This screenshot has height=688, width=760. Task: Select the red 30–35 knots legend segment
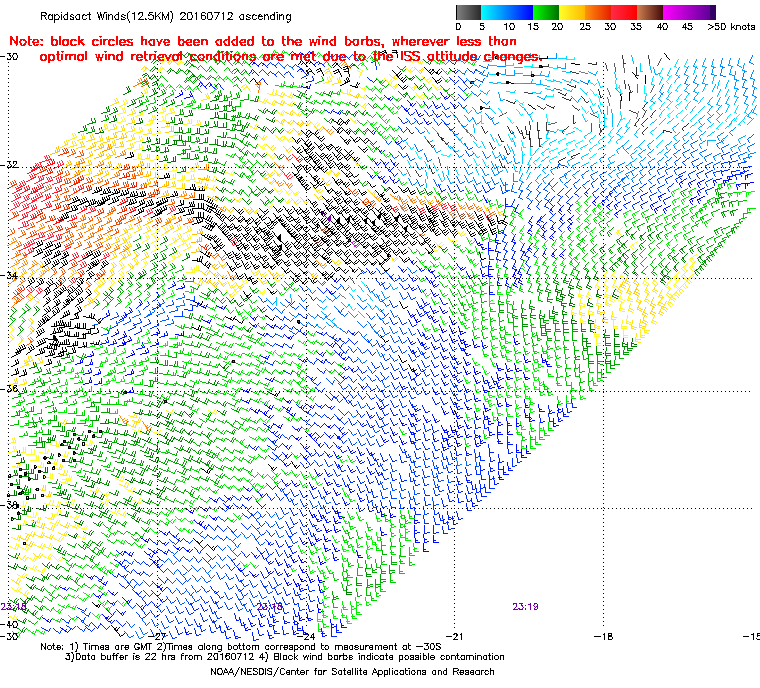click(624, 12)
